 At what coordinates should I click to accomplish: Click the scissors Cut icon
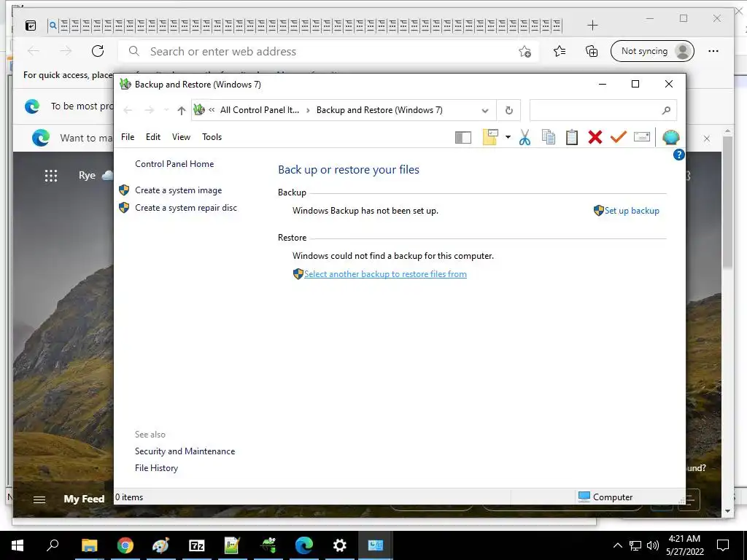pos(525,137)
